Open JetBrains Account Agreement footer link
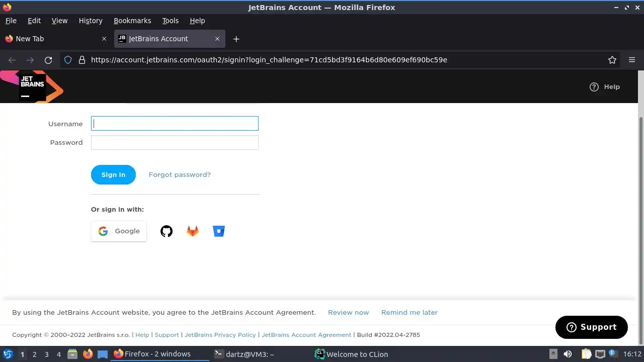Viewport: 644px width, 362px height. coord(306,335)
